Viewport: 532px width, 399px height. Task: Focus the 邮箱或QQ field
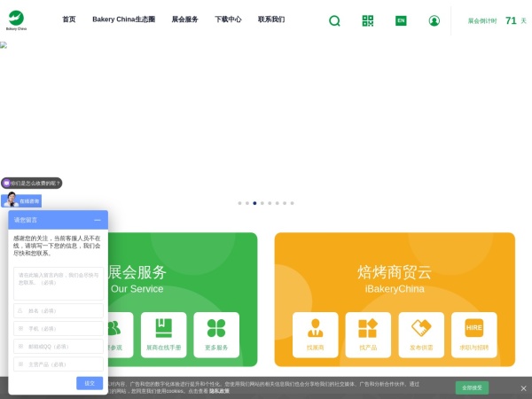[59, 347]
